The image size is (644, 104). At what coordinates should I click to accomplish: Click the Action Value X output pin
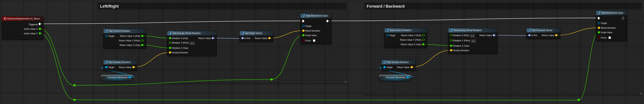[40, 29]
